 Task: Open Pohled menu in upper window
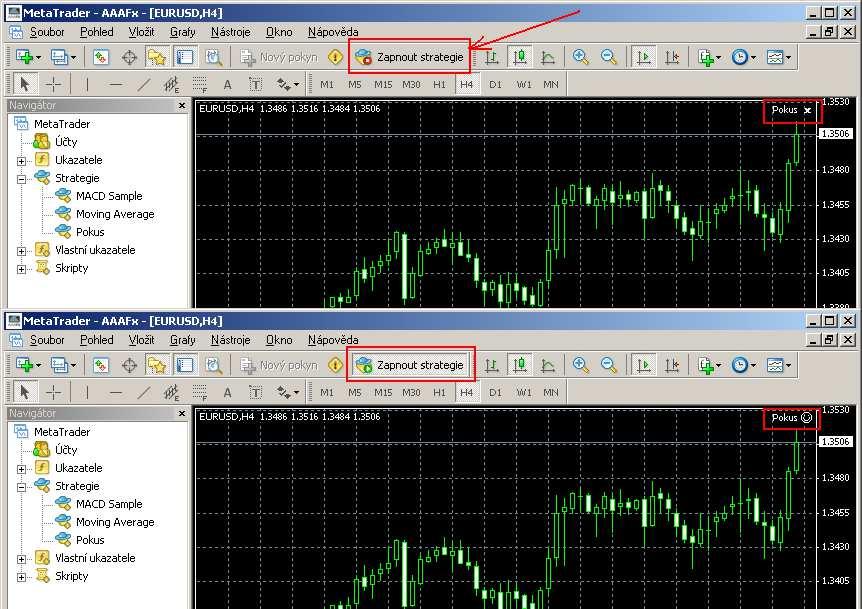tap(97, 32)
